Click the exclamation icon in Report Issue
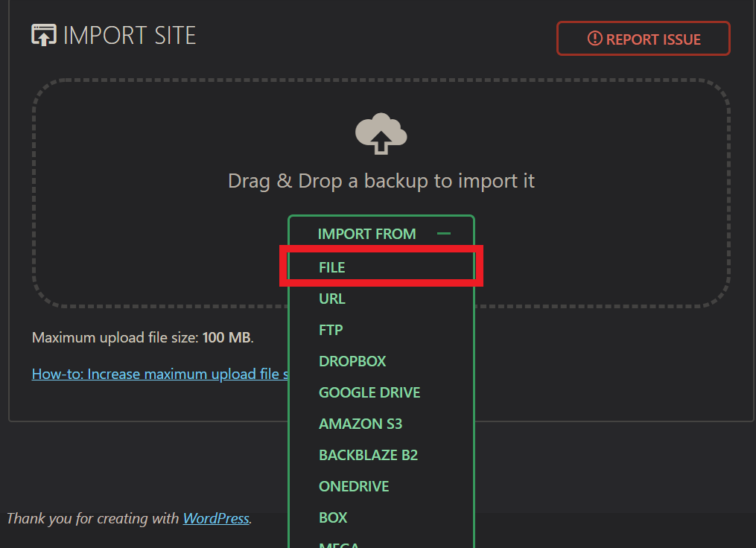Image resolution: width=756 pixels, height=548 pixels. coord(594,39)
